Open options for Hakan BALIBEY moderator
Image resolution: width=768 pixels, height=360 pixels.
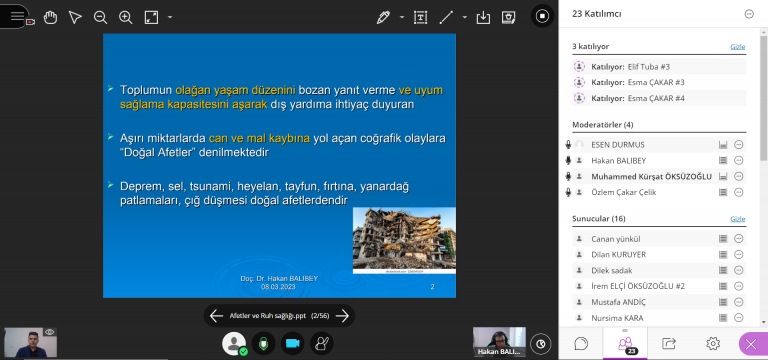click(739, 160)
